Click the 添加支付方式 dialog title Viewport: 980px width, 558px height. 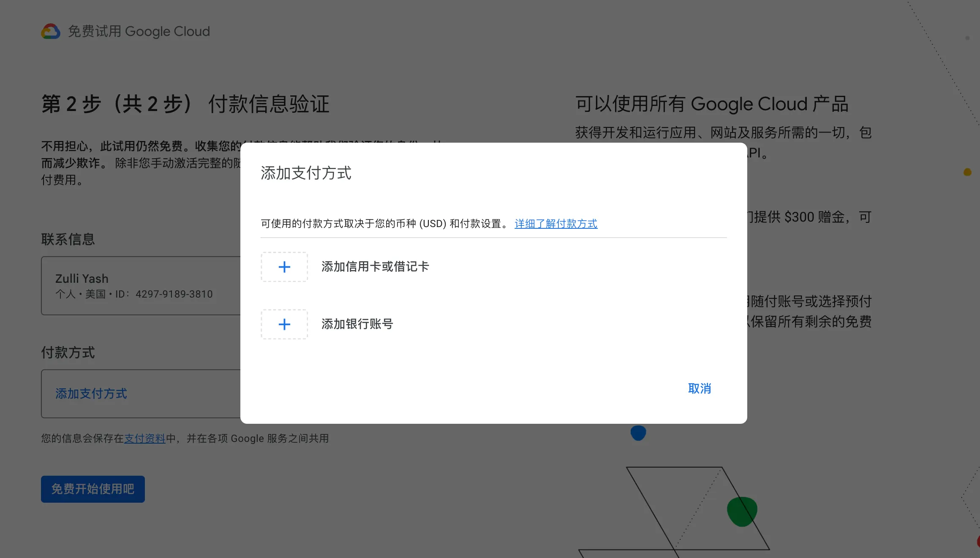coord(306,173)
